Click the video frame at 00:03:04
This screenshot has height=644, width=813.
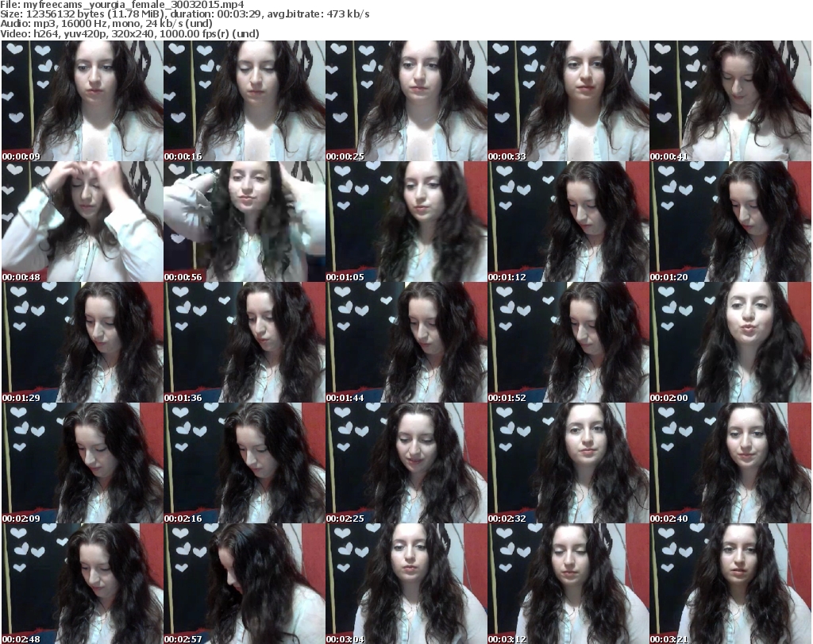tap(406, 584)
